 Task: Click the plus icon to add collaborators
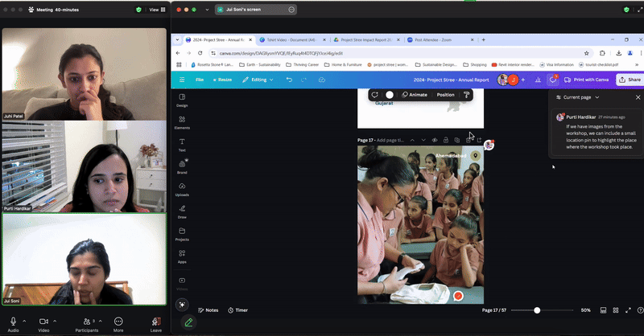tap(522, 80)
